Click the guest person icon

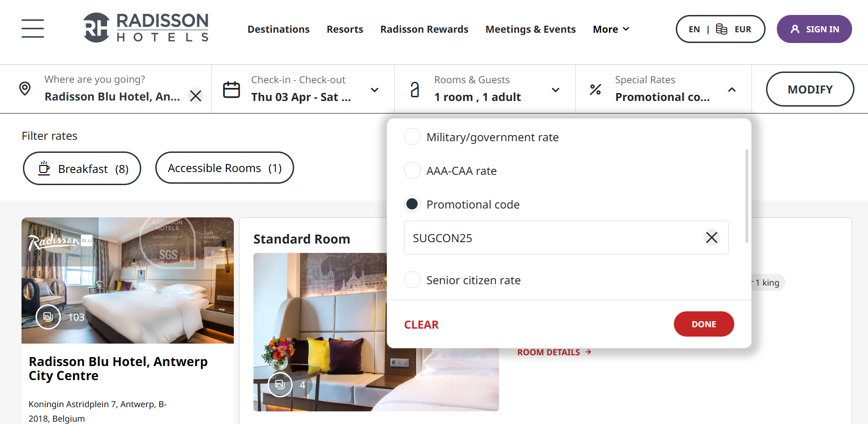pyautogui.click(x=415, y=89)
